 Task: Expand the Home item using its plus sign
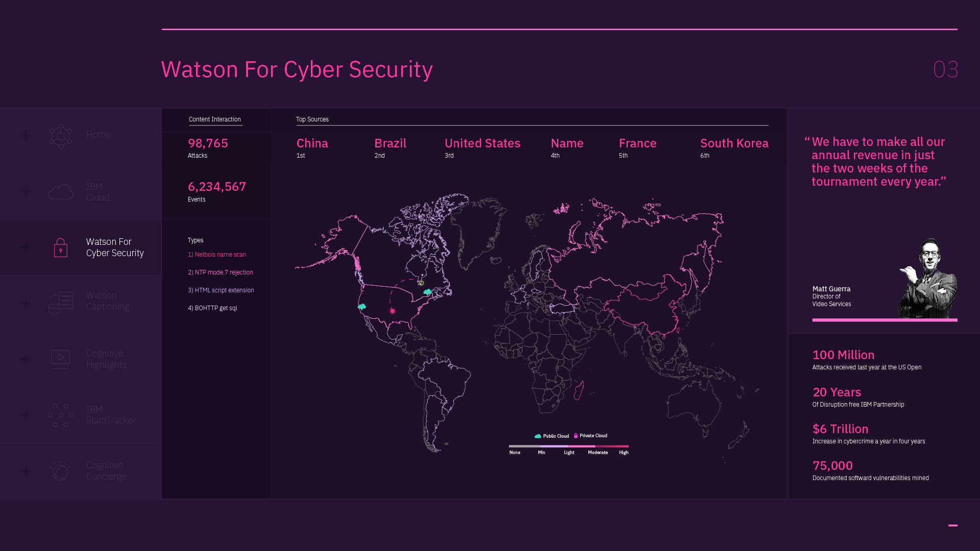click(26, 136)
